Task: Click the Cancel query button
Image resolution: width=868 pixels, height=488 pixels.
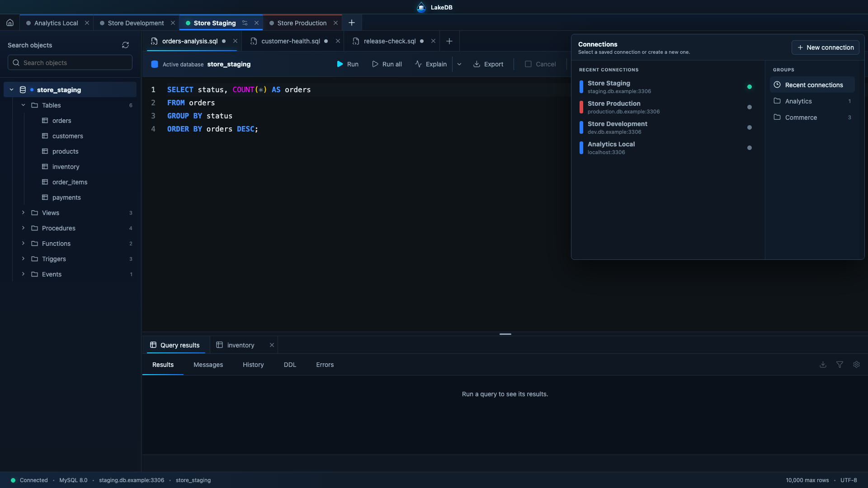Action: click(x=540, y=64)
